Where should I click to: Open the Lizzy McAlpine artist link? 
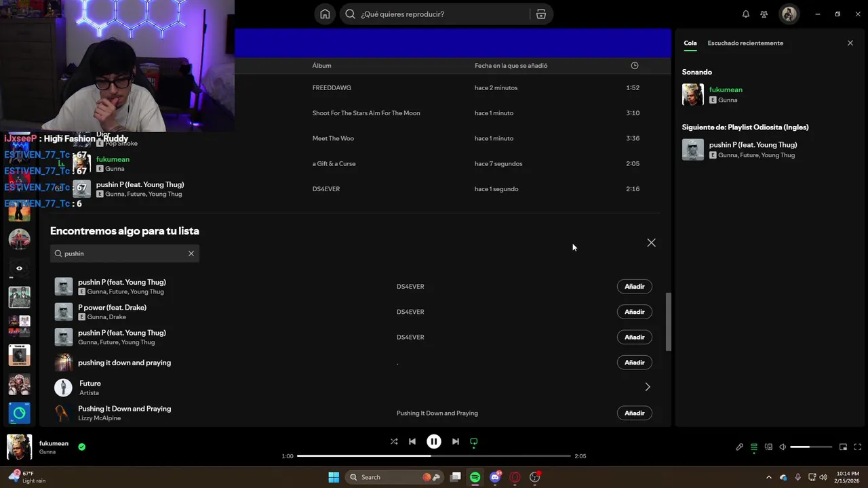tap(99, 418)
